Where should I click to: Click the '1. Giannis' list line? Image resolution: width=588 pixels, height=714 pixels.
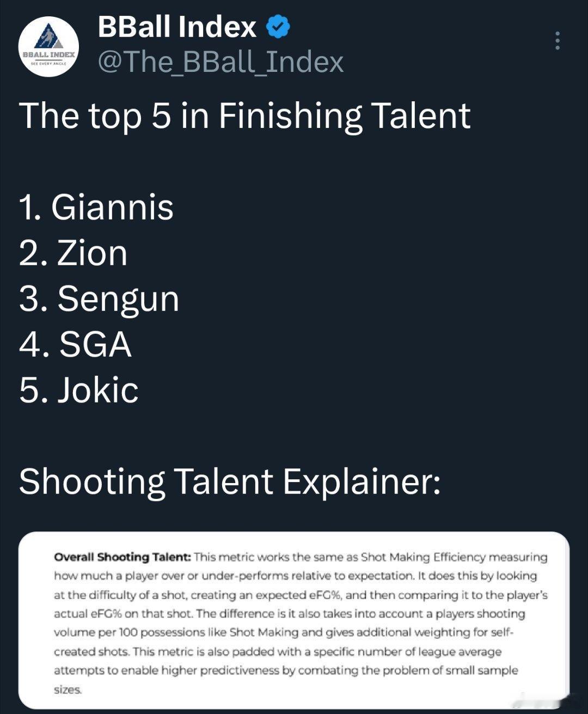click(x=96, y=208)
